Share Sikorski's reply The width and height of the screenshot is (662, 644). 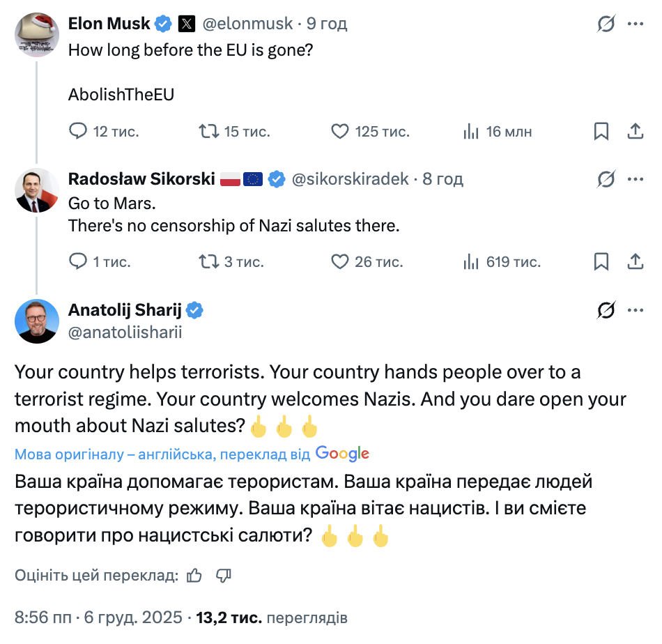(635, 261)
